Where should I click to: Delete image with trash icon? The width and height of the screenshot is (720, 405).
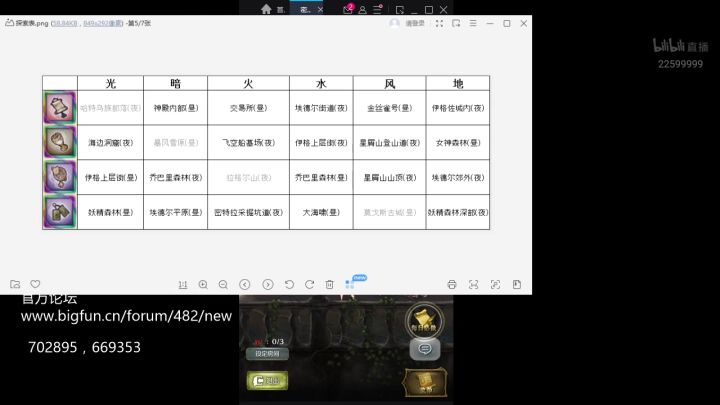pos(330,285)
